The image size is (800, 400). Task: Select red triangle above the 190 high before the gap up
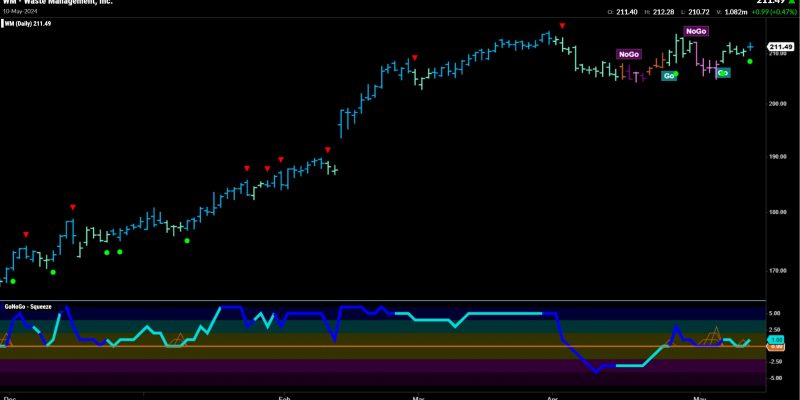(x=328, y=150)
